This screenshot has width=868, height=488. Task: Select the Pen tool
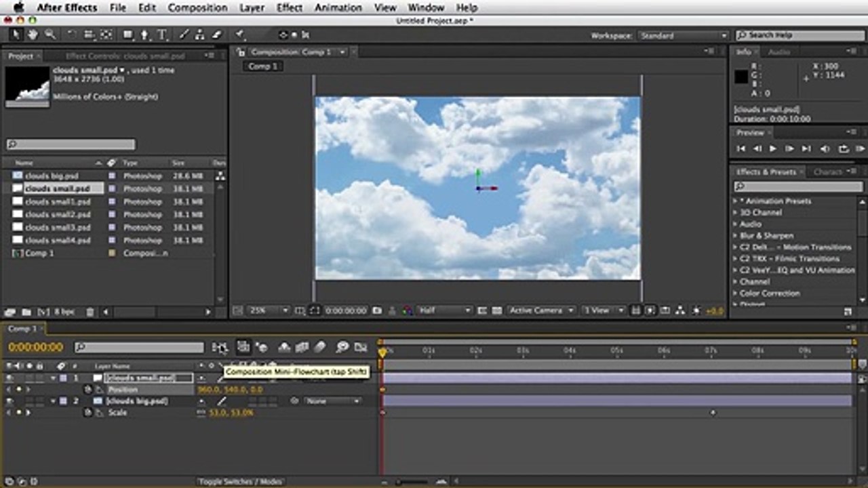146,35
